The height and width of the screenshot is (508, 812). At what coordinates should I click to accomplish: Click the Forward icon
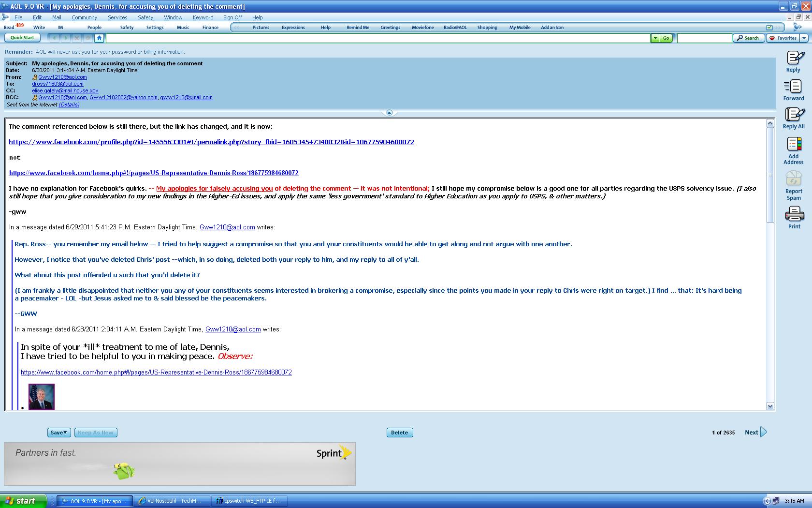[x=794, y=90]
